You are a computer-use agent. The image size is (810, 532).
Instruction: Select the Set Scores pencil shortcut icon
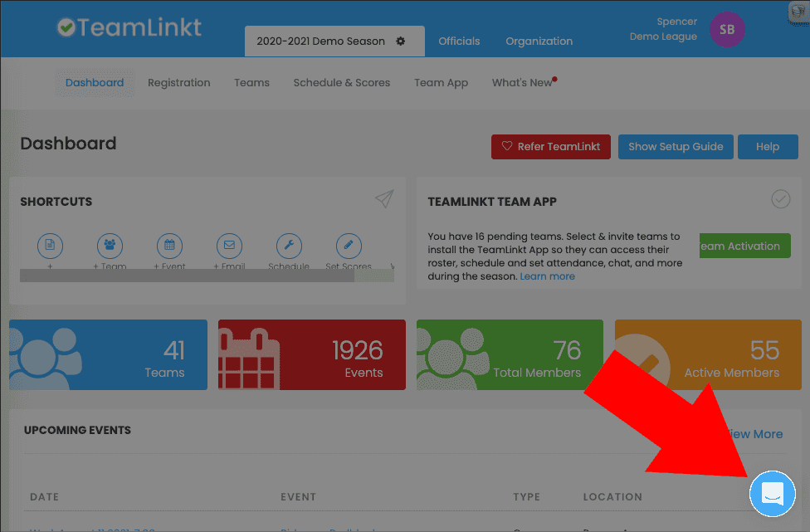click(348, 246)
